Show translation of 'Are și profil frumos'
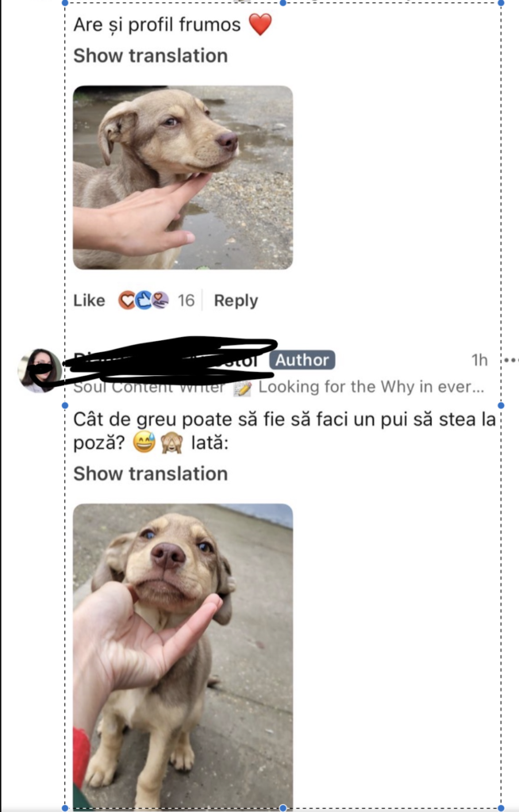Image resolution: width=519 pixels, height=812 pixels. coord(150,56)
